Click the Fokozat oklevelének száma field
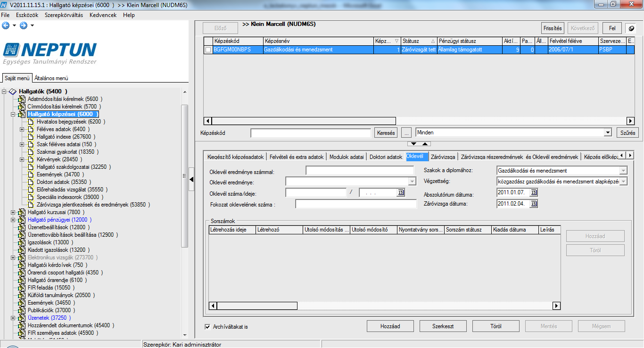644x348 pixels. (x=356, y=204)
